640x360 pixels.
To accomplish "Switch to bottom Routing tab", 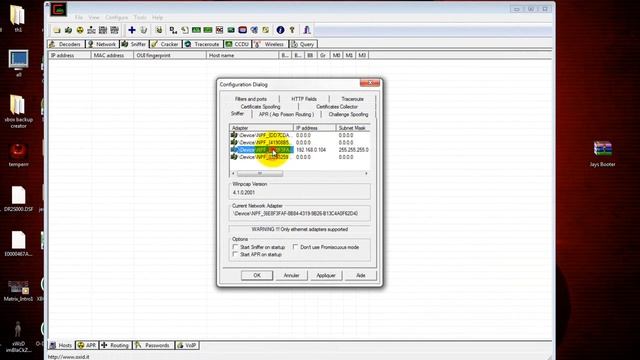I will tap(115, 345).
